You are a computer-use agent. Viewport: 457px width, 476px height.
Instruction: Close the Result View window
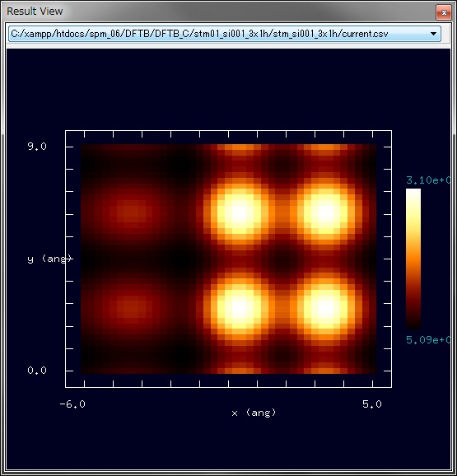point(444,12)
